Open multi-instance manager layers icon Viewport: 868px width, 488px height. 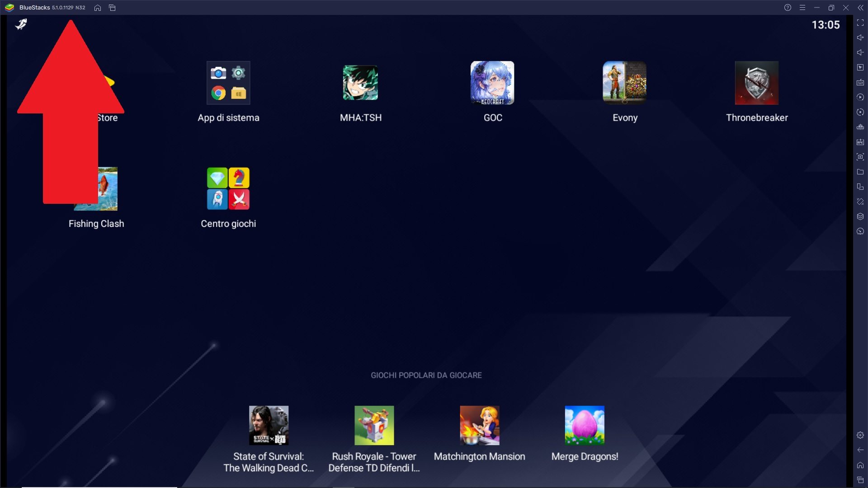click(x=860, y=216)
